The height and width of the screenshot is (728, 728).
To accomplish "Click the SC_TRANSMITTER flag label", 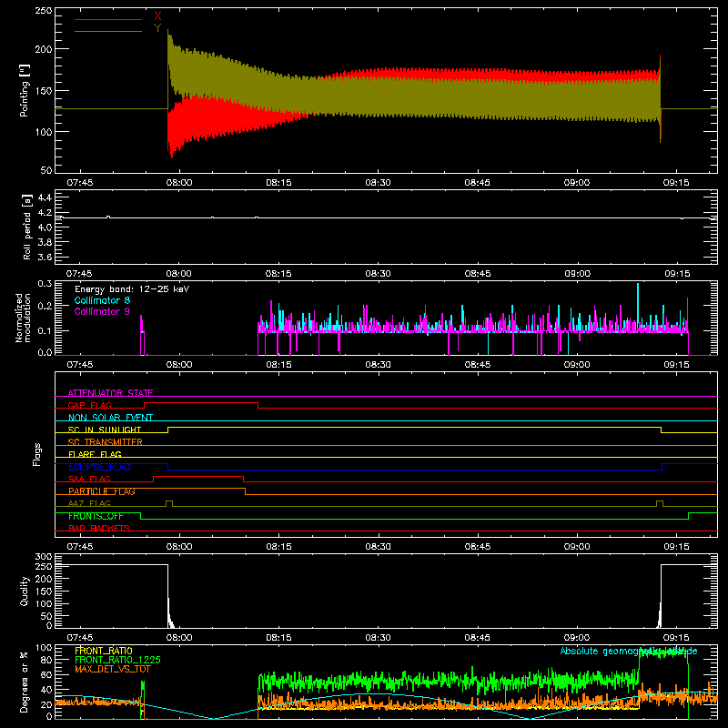I will 105,442.
